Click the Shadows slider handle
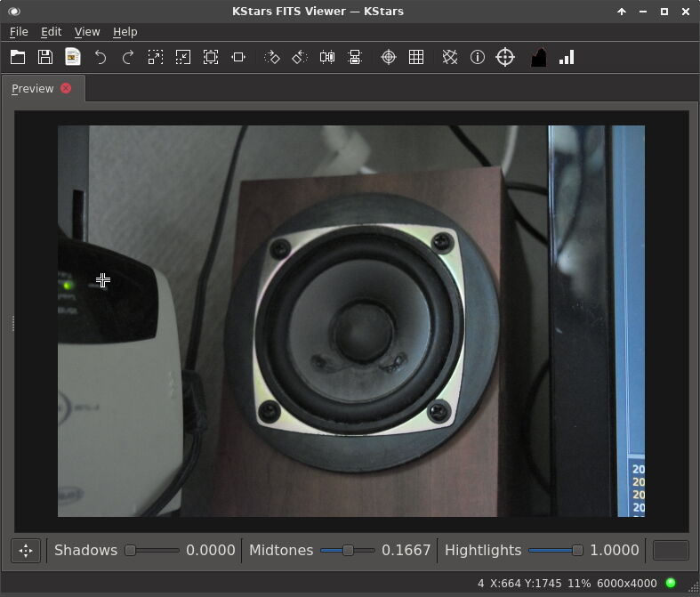Viewport: 700px width, 597px height. tap(130, 551)
